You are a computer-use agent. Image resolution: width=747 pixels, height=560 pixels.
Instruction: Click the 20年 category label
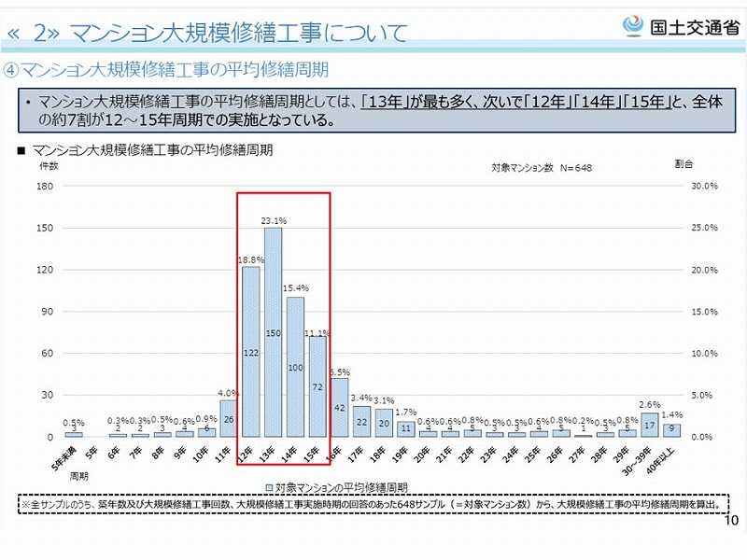[422, 455]
